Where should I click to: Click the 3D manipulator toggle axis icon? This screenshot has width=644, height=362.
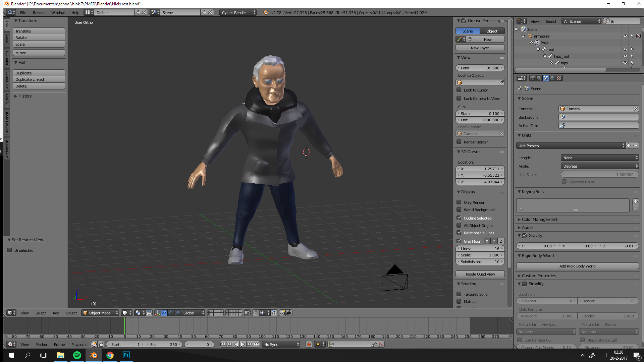coord(157,313)
